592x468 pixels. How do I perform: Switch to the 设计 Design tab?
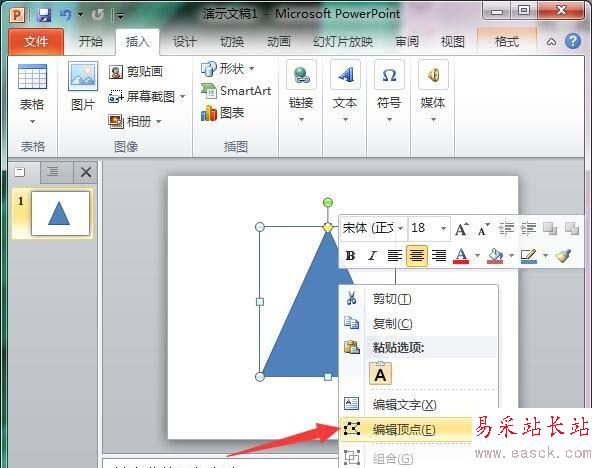pyautogui.click(x=185, y=42)
